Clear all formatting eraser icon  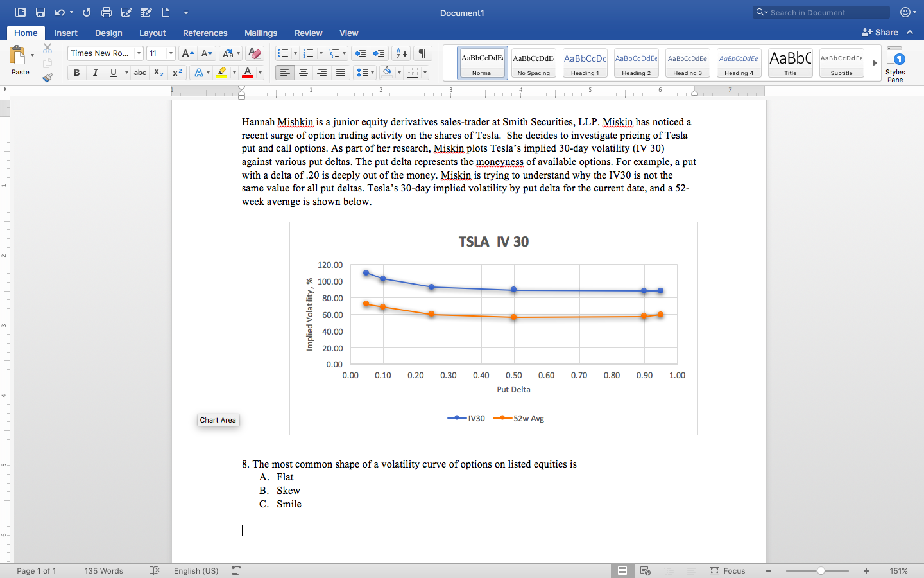255,53
